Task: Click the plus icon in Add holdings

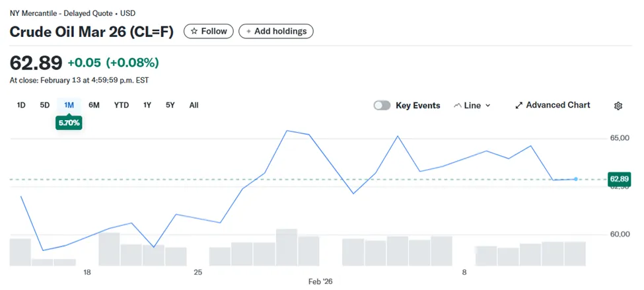Action: coord(248,31)
